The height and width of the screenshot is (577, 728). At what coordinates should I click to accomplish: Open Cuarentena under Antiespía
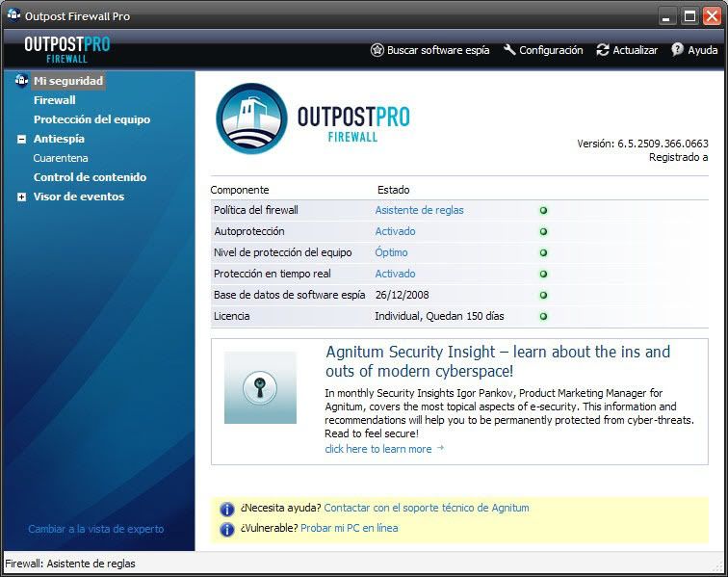(61, 158)
